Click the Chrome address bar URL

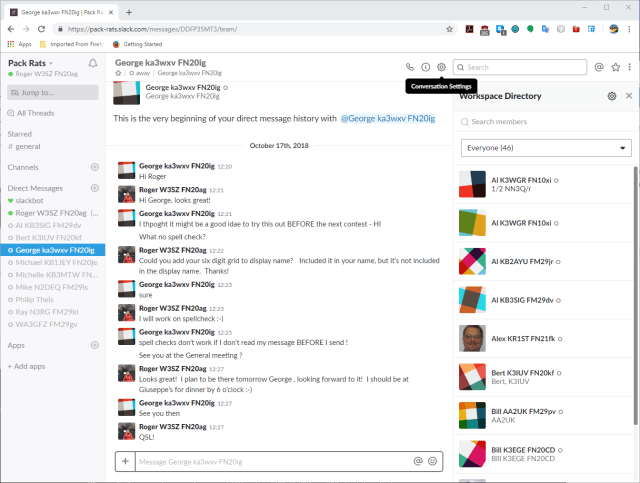(x=152, y=29)
